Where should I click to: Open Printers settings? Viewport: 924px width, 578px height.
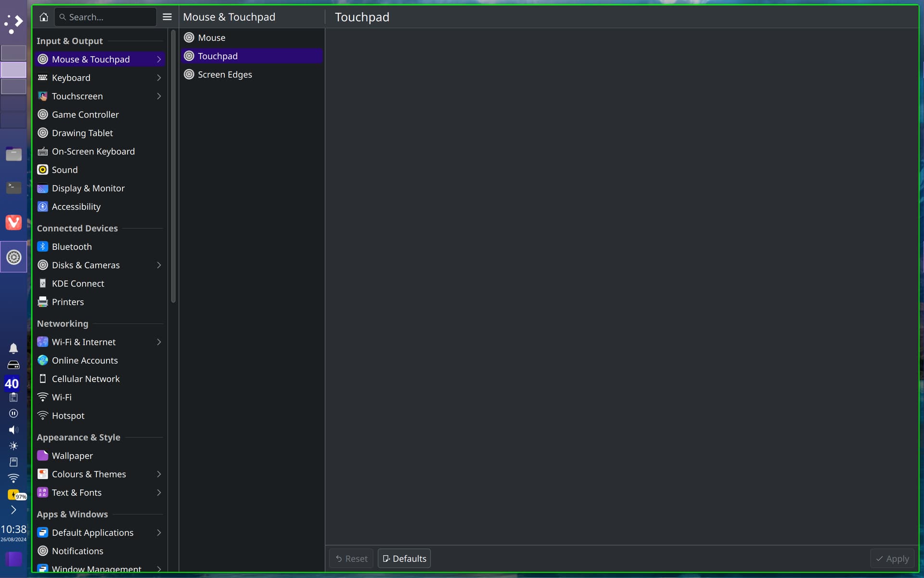pyautogui.click(x=100, y=302)
